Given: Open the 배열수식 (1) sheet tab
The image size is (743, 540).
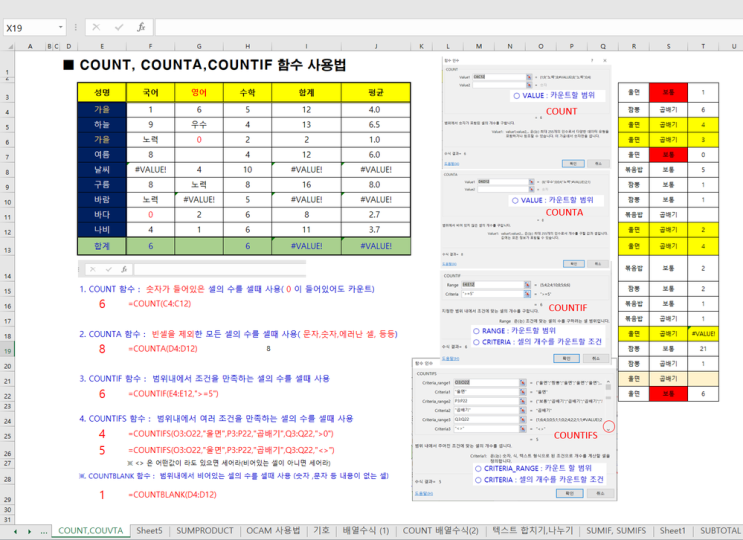Looking at the screenshot, I should [366, 531].
